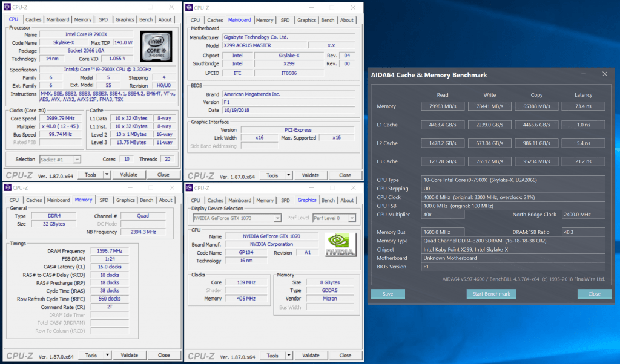This screenshot has width=620, height=364.
Task: Click Save button in AIDA64 window
Action: pos(387,294)
